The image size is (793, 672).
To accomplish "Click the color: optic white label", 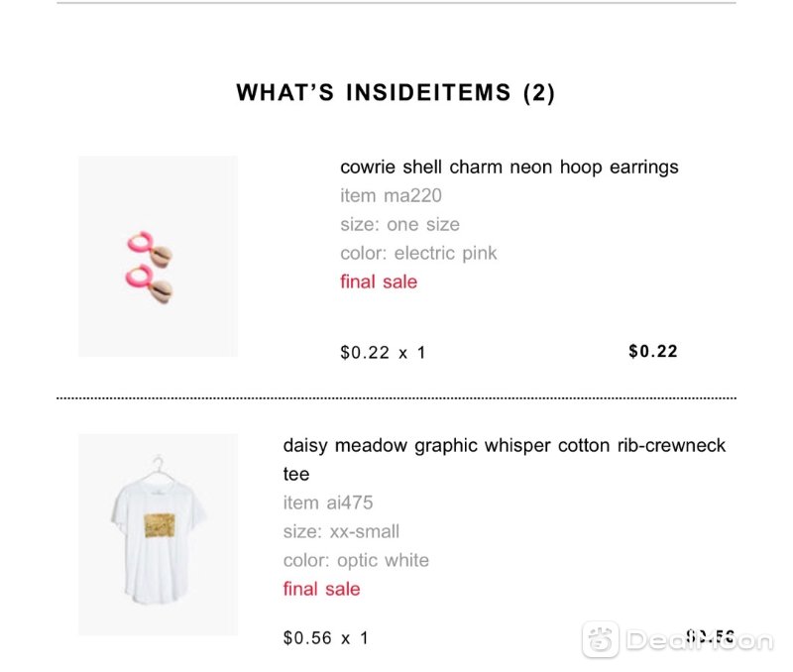I will 356,560.
